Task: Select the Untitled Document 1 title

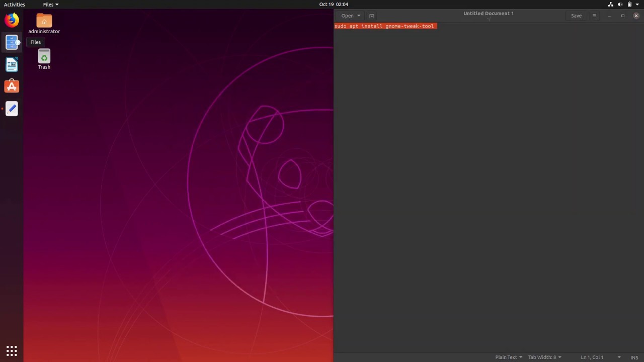Action: (489, 14)
